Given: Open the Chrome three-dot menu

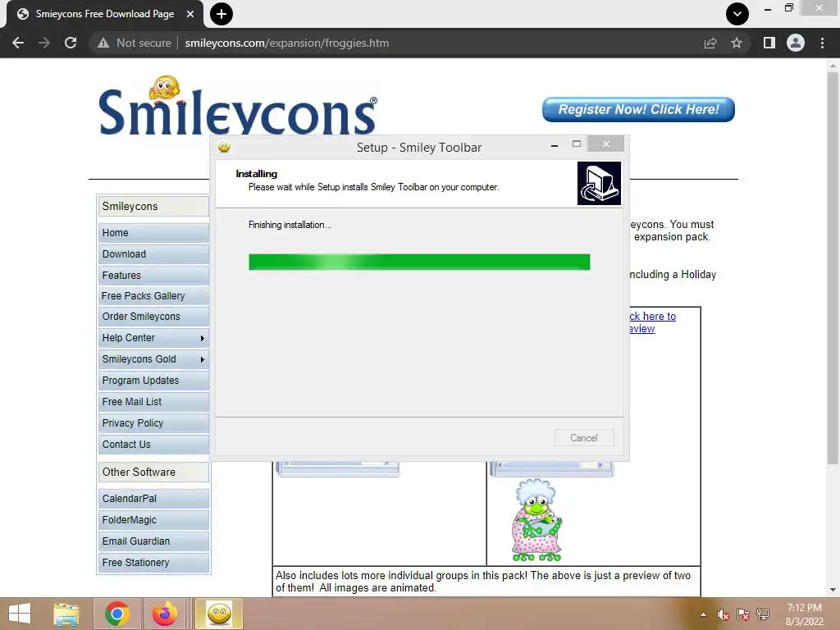Looking at the screenshot, I should (822, 43).
